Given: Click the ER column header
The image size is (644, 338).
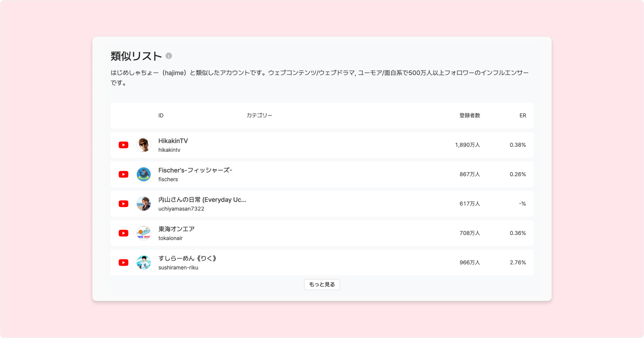Looking at the screenshot, I should click(522, 115).
